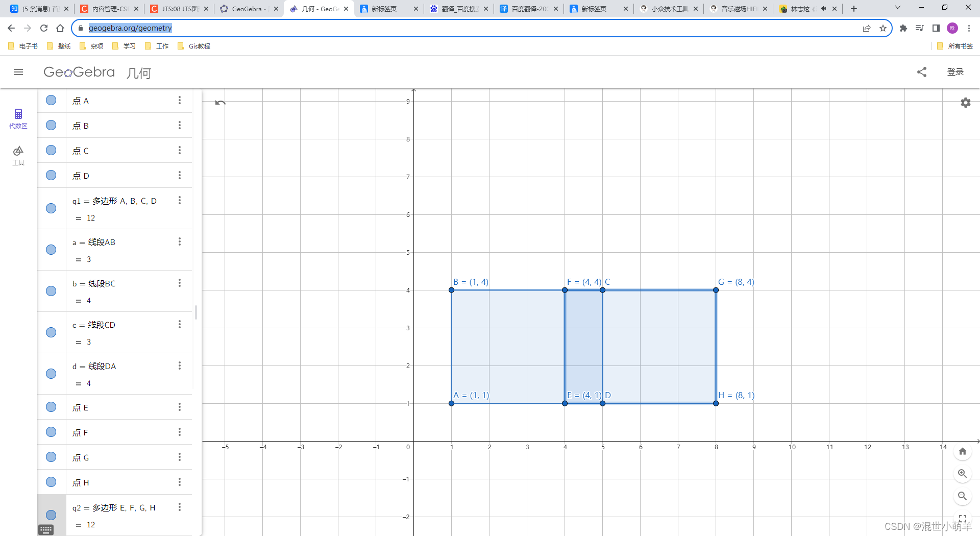This screenshot has height=536, width=980.
Task: Toggle visibility of 点 C
Action: [51, 150]
